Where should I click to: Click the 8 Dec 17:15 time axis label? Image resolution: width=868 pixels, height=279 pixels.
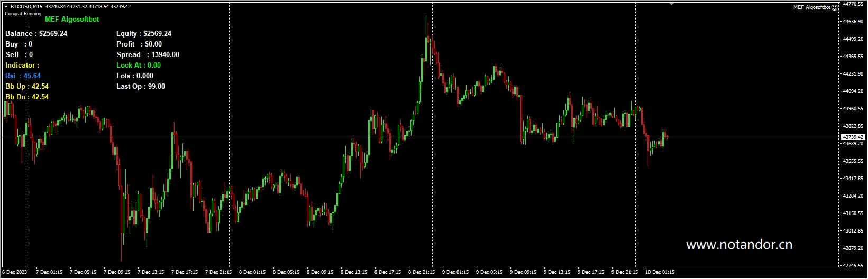point(388,272)
